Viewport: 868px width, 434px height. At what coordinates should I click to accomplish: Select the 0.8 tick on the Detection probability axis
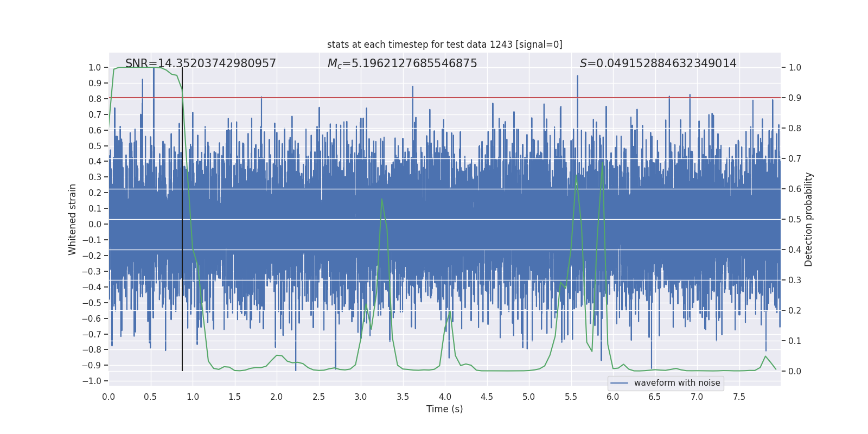(795, 128)
